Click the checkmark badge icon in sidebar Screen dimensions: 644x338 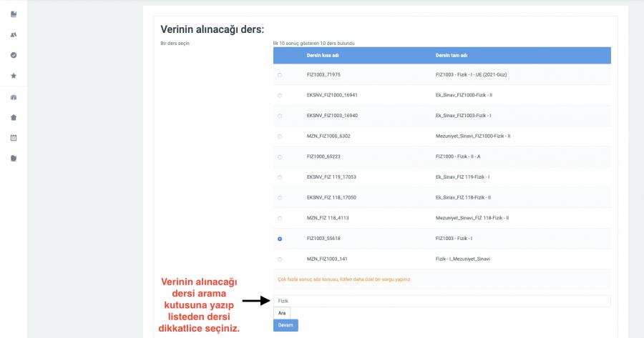pos(14,55)
